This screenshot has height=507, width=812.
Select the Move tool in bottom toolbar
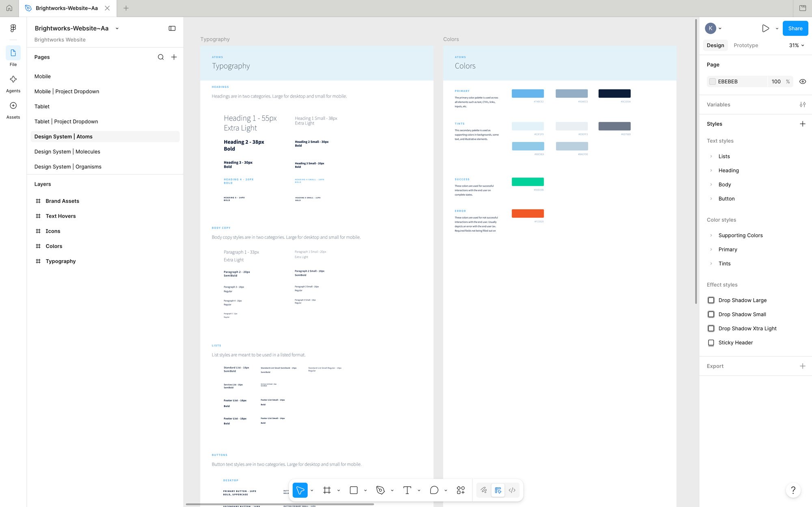pyautogui.click(x=300, y=490)
